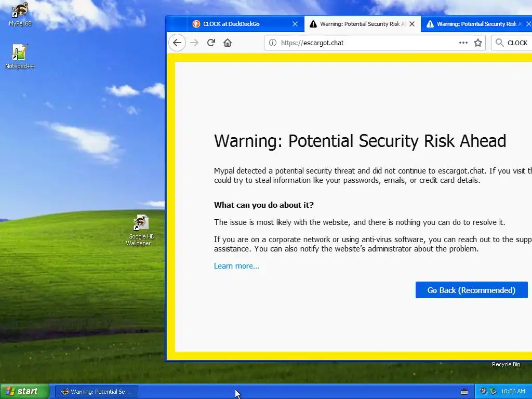Open the page actions three-dot menu
The height and width of the screenshot is (399, 532).
pos(463,43)
